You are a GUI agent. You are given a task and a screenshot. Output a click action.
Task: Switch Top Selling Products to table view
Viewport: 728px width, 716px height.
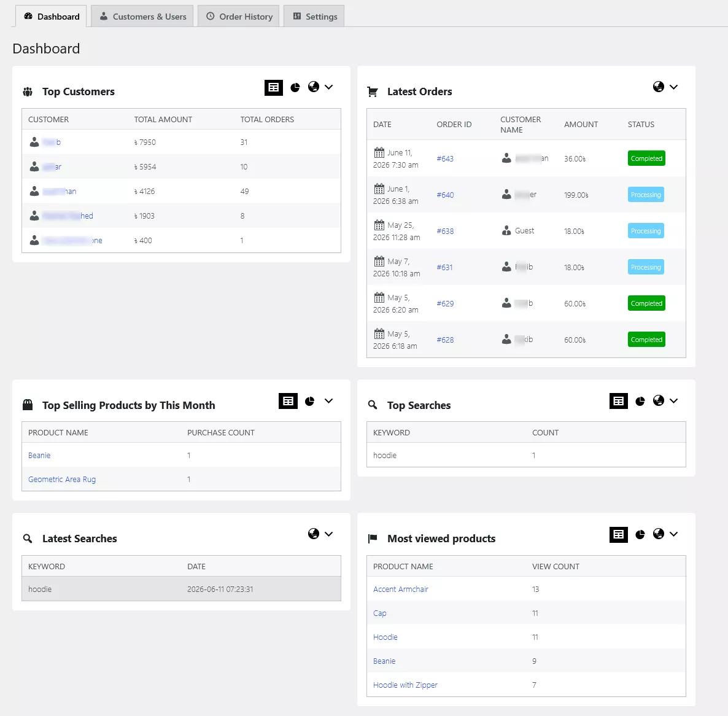(x=288, y=401)
